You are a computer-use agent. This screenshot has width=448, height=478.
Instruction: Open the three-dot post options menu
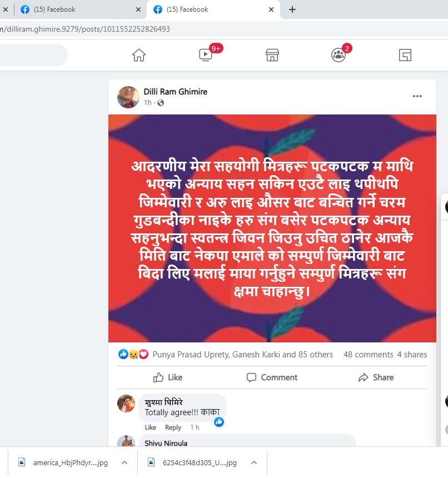[417, 96]
